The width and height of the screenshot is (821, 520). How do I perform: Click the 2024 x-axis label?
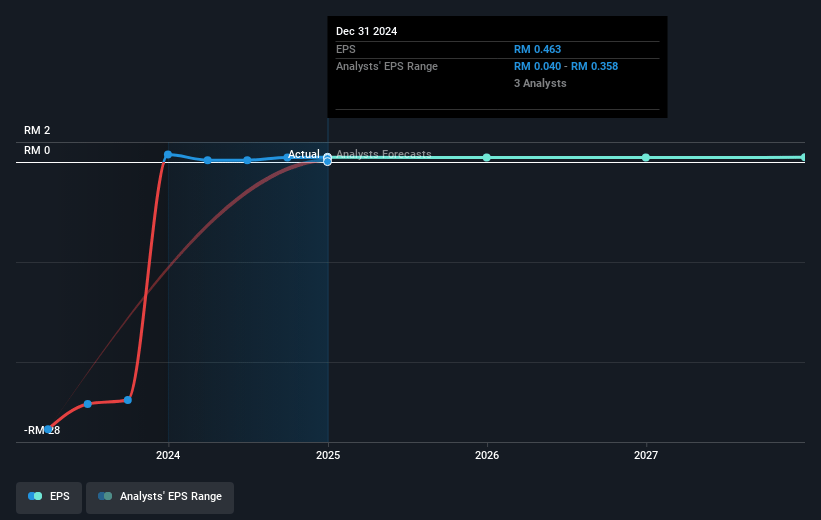click(x=168, y=456)
